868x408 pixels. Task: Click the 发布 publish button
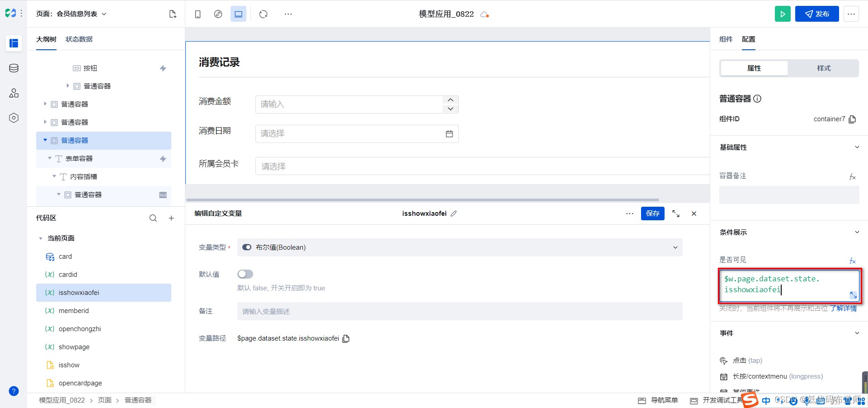[817, 14]
